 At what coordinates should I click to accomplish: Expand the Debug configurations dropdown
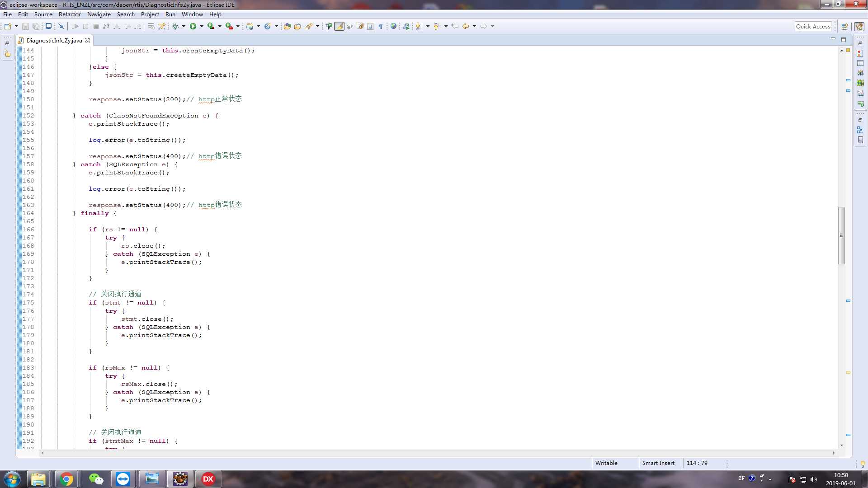point(184,26)
